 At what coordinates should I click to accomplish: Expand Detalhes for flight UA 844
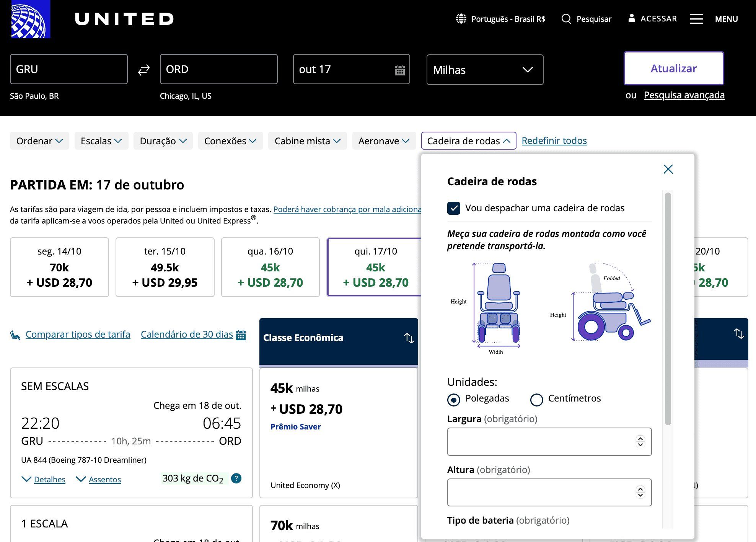point(44,479)
